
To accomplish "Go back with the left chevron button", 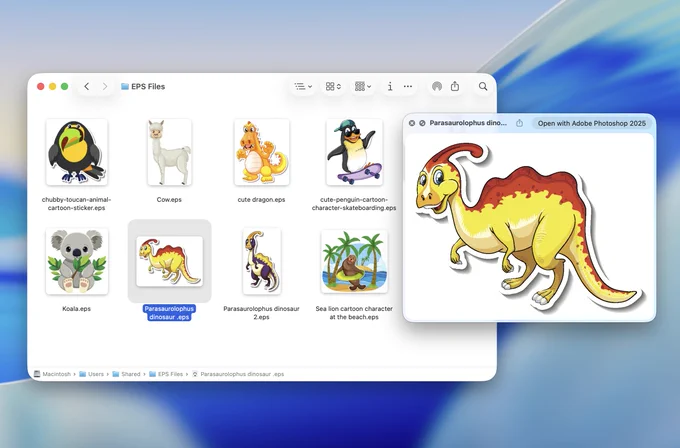I will tap(87, 86).
